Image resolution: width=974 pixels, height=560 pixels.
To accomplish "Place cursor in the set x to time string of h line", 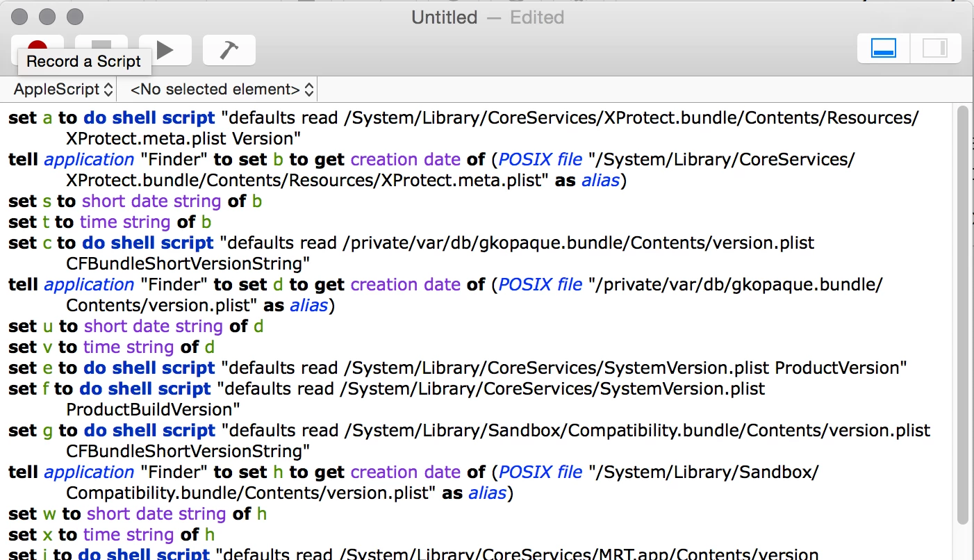I will [x=112, y=534].
